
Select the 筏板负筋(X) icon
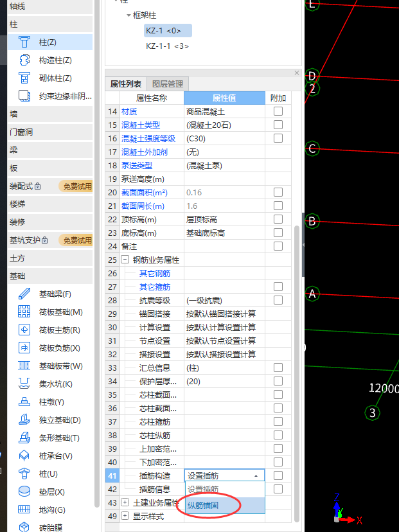(x=24, y=348)
